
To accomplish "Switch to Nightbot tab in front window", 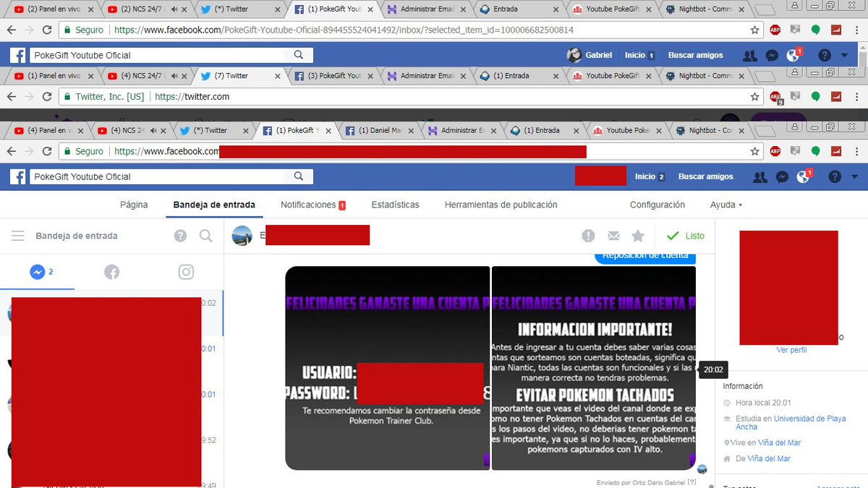I will (709, 131).
